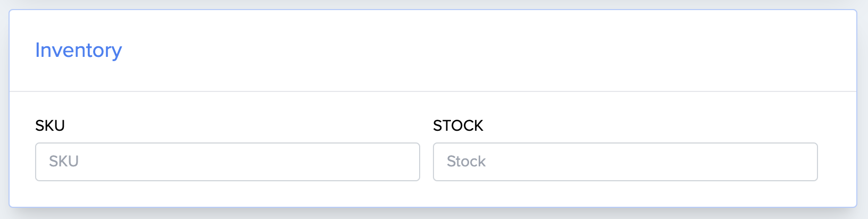Screen dimensions: 868x219
Task: Click empty header area right of Inventory
Action: 479,50
